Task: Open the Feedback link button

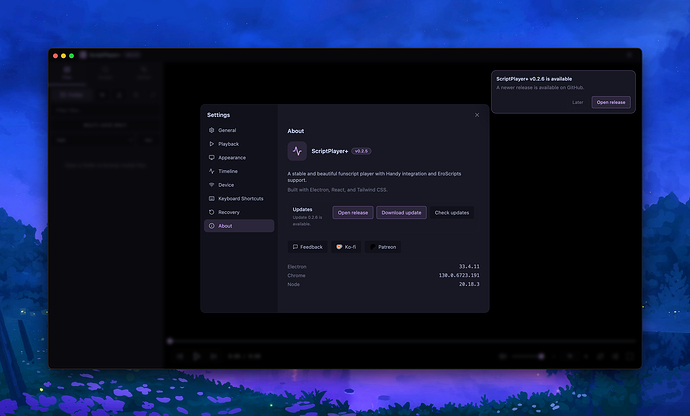Action: 307,247
